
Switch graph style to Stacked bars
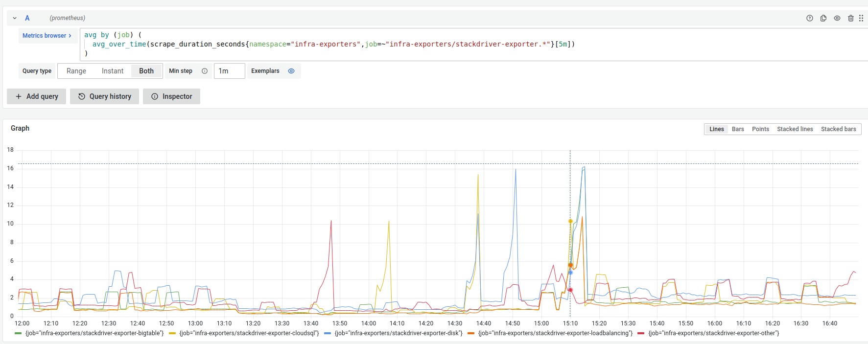point(839,129)
